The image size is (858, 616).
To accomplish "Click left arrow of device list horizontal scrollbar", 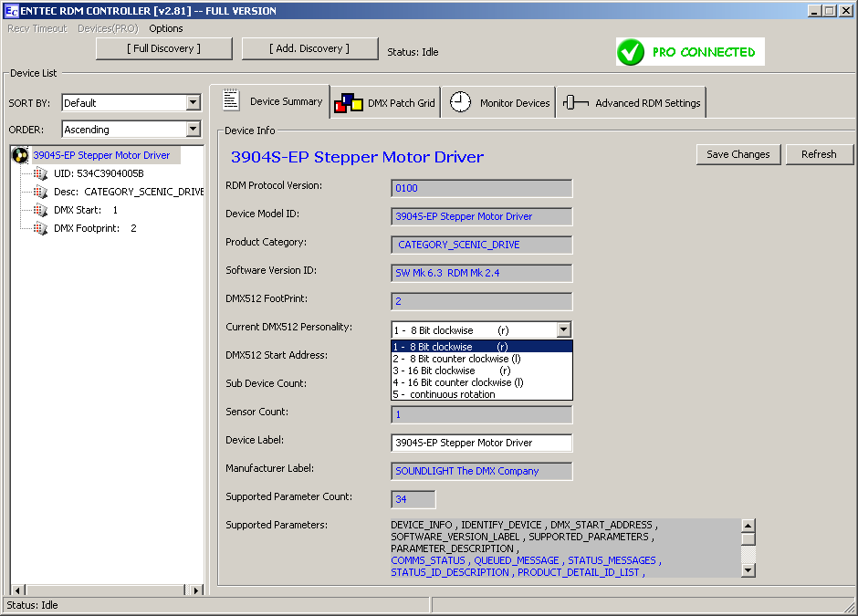I will [x=17, y=590].
